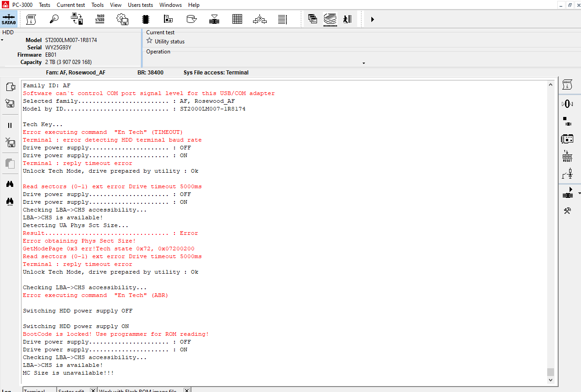Click 'MC Size is unavailable!!!' log line
The width and height of the screenshot is (581, 392).
pyautogui.click(x=69, y=373)
